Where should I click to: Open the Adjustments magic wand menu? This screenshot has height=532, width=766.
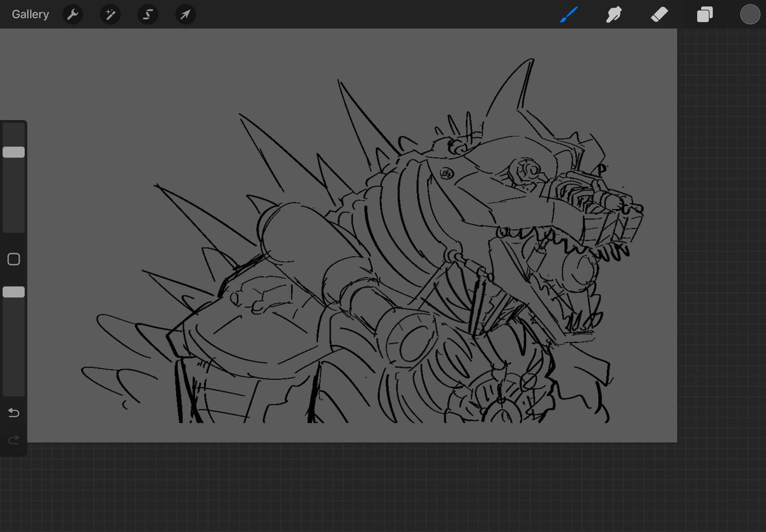pyautogui.click(x=110, y=14)
